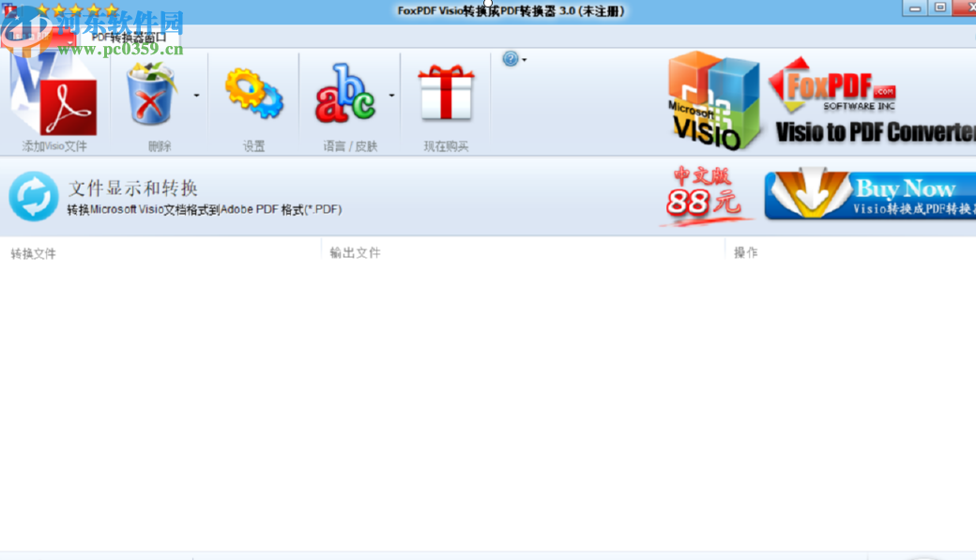Click the orange Buy Now banner button
Viewport: 976px width, 560px height.
pos(868,194)
